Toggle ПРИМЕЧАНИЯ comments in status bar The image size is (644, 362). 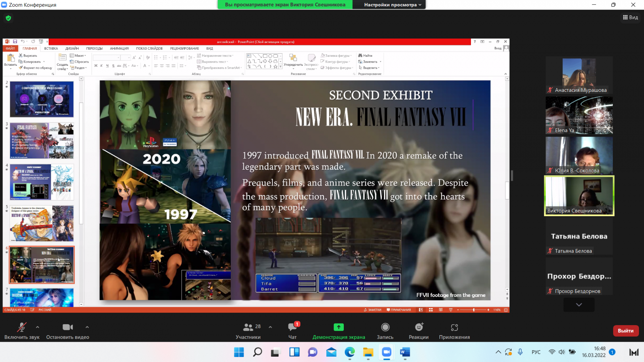pyautogui.click(x=399, y=310)
